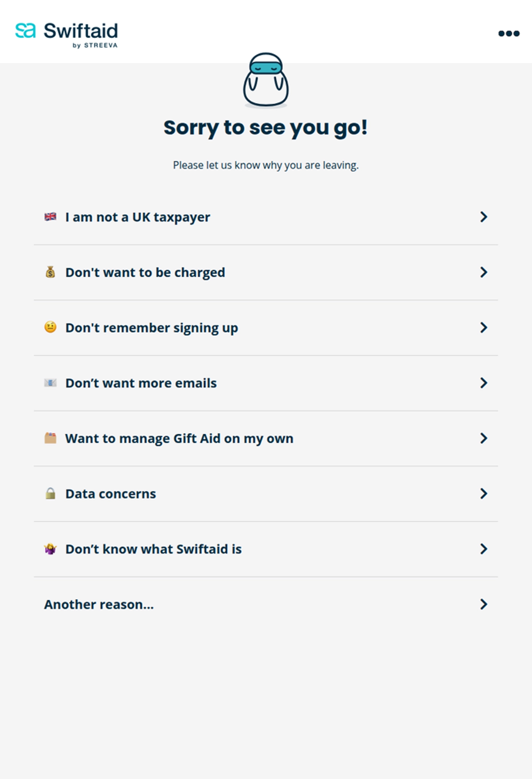Click the shrugging person emoji icon

click(50, 549)
